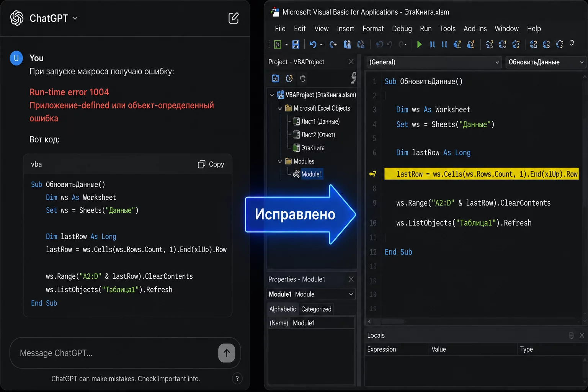Open the Format menu
This screenshot has height=392, width=588.
click(x=373, y=29)
